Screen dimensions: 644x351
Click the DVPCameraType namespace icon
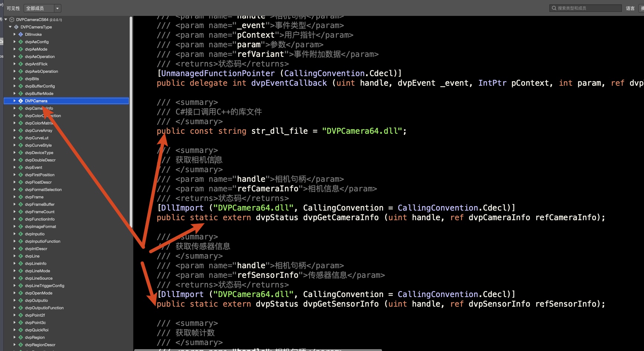coord(16,27)
